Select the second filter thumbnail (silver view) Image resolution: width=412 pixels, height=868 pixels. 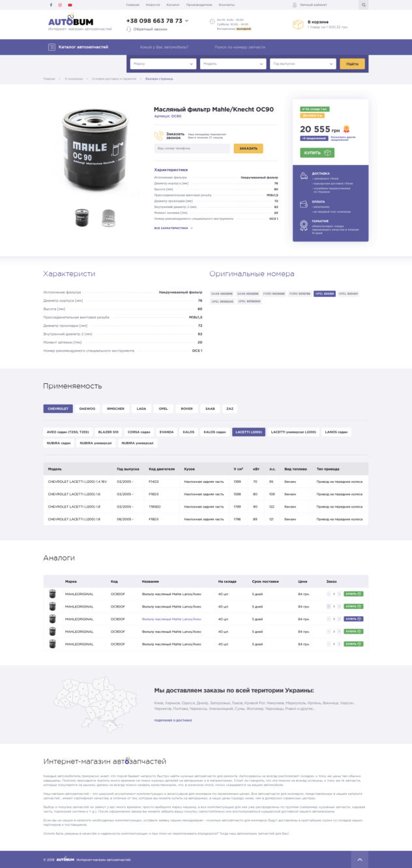(x=108, y=218)
